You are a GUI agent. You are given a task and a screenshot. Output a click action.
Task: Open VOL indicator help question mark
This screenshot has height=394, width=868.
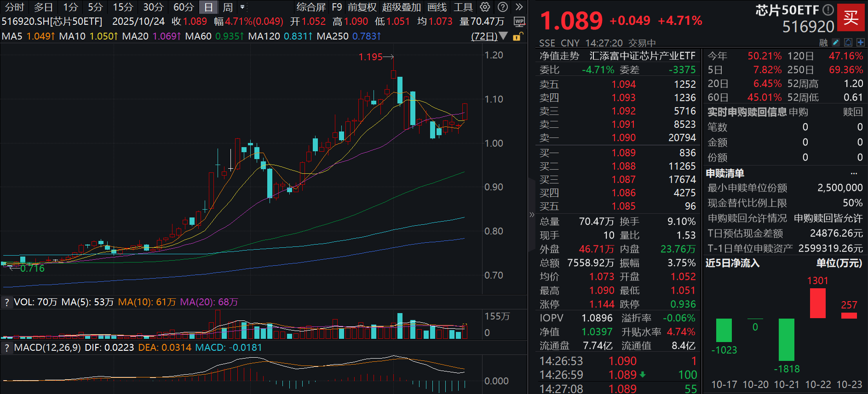point(6,302)
